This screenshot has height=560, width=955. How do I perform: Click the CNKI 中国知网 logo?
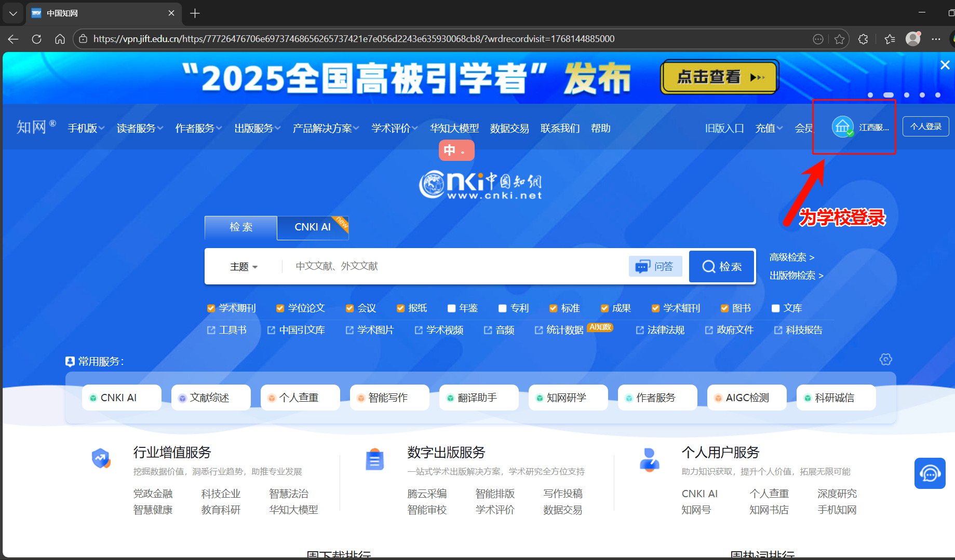click(480, 184)
